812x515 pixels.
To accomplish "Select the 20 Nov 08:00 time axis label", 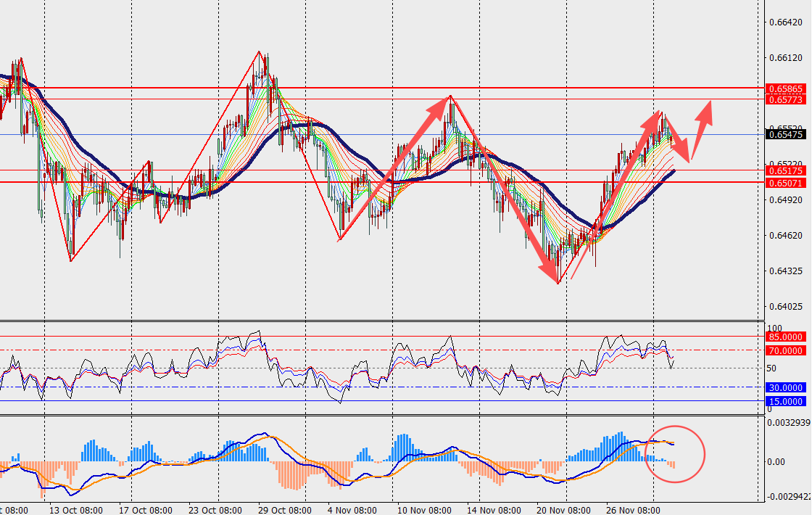I will click(x=563, y=509).
